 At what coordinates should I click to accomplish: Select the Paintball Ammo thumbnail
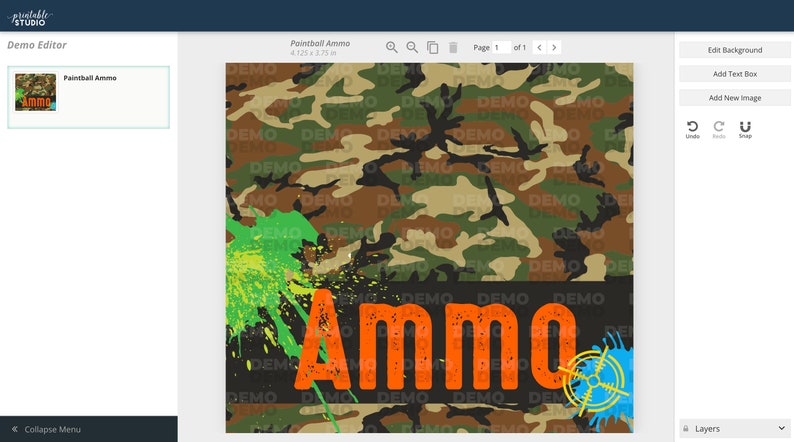coord(35,92)
